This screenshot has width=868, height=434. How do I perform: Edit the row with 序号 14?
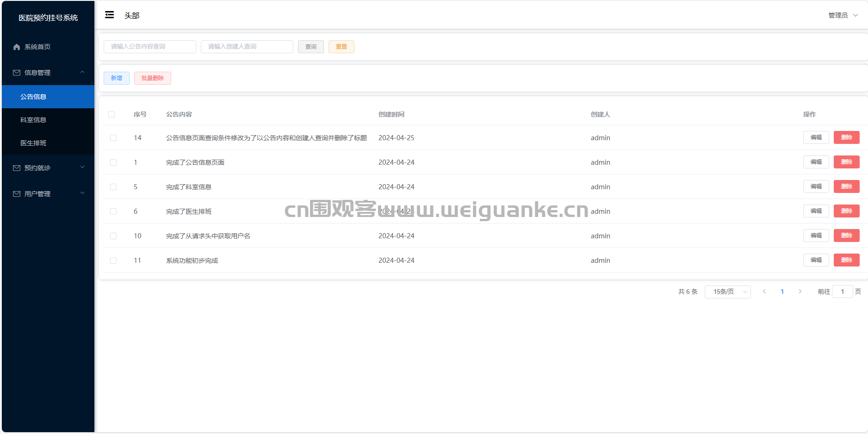(x=816, y=137)
